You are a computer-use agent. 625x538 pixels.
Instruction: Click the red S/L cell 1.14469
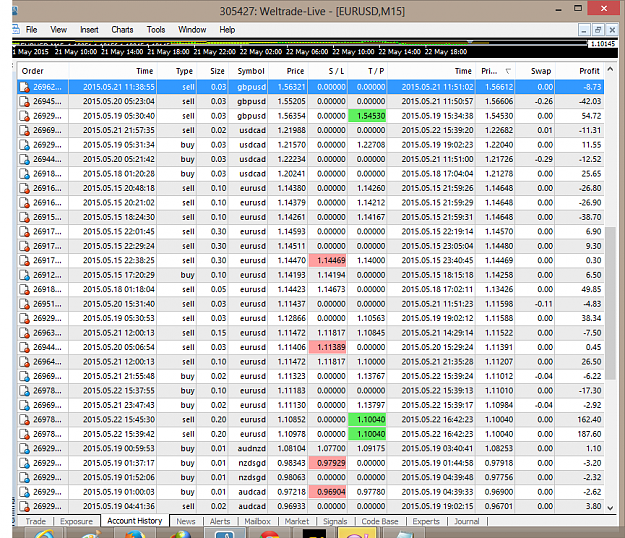pos(328,261)
